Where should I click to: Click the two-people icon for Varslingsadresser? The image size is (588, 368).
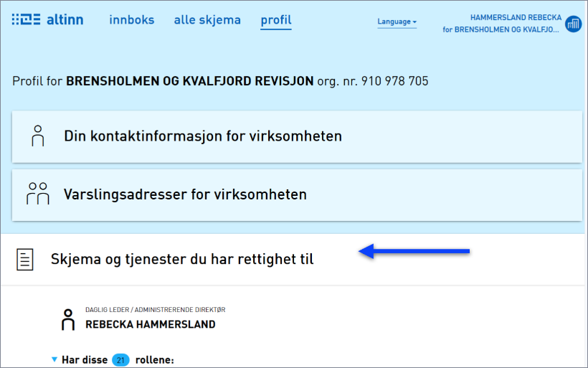pos(37,194)
